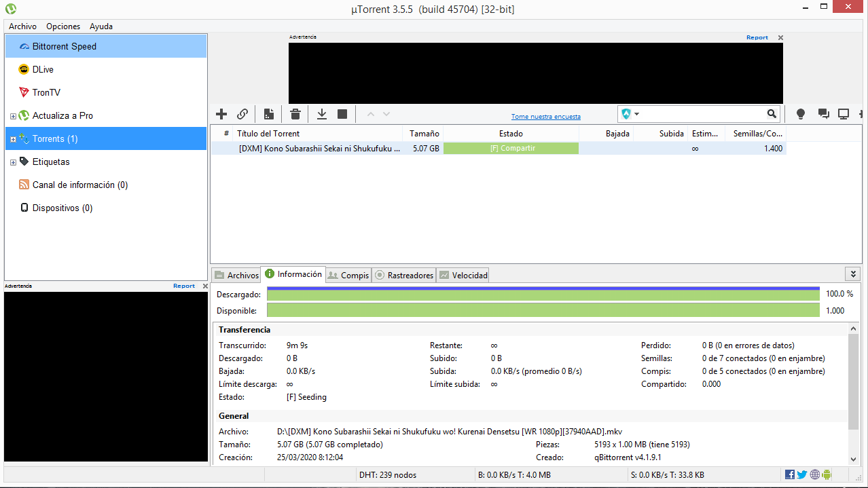Expand the Etiquetas tree node
The image size is (868, 488).
tap(13, 162)
